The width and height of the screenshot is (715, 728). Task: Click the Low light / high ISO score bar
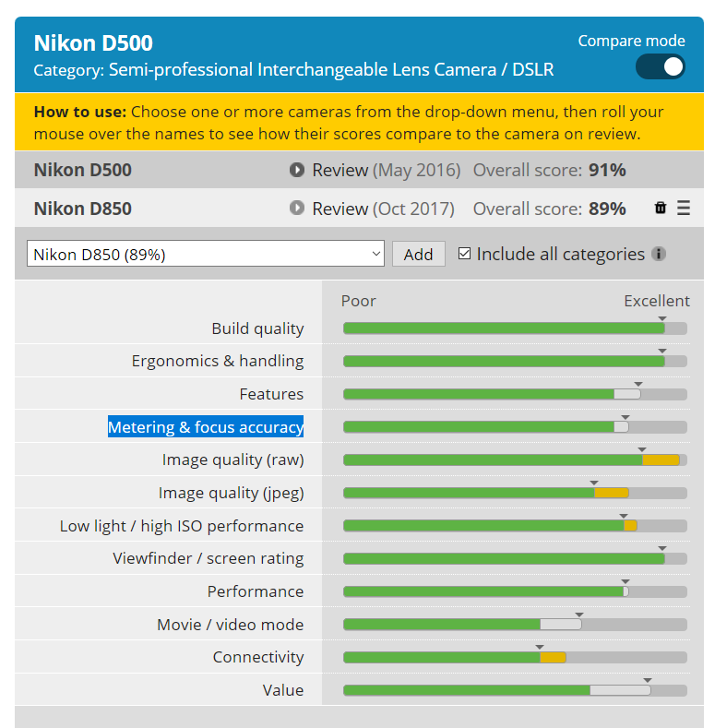pyautogui.click(x=515, y=526)
